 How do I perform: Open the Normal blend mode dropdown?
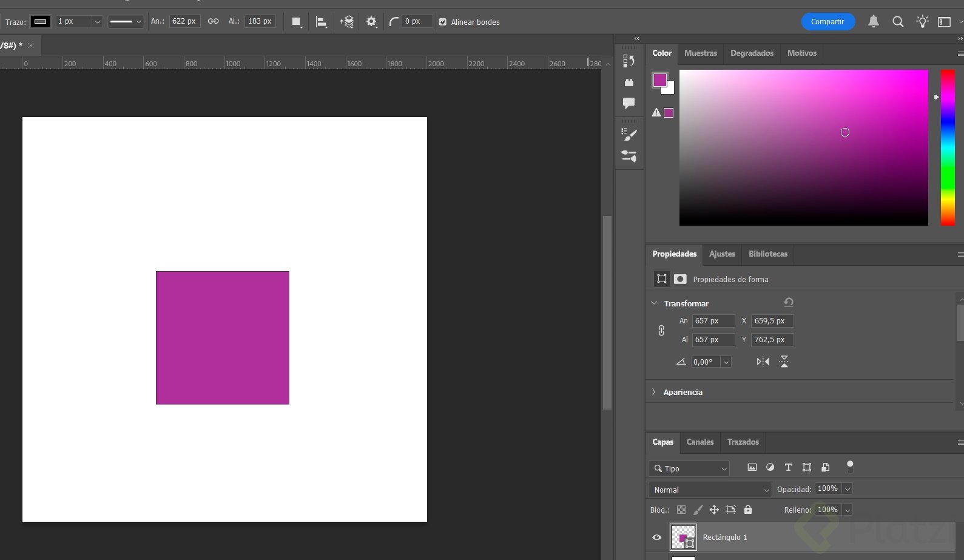[709, 490]
